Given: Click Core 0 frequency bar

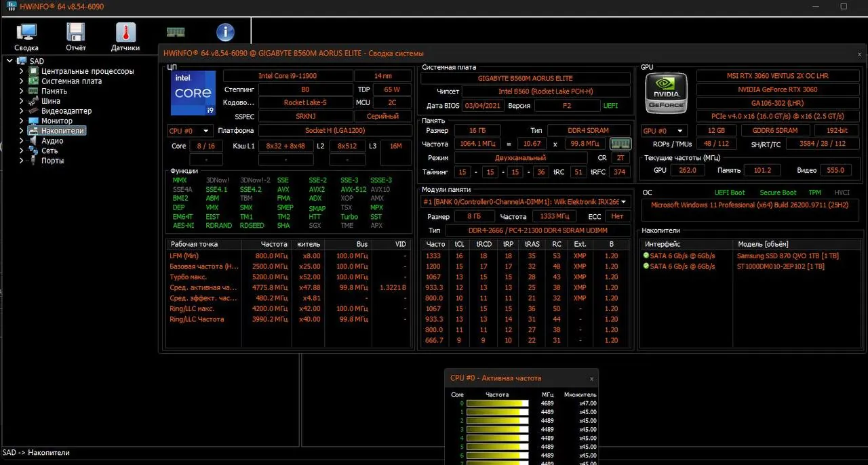Looking at the screenshot, I should pos(498,403).
